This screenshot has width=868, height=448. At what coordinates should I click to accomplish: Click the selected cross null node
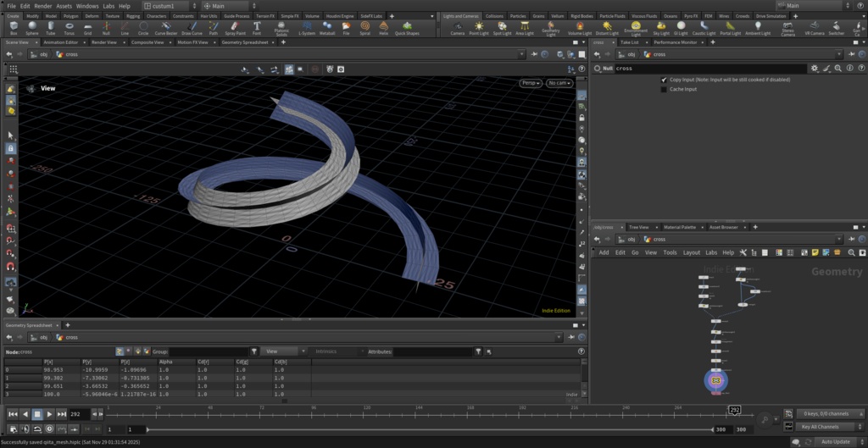(x=715, y=380)
